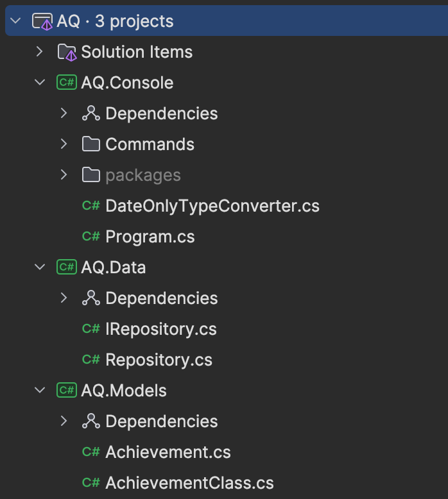Click the AQ.Console C# project icon
This screenshot has width=448, height=499.
67,83
